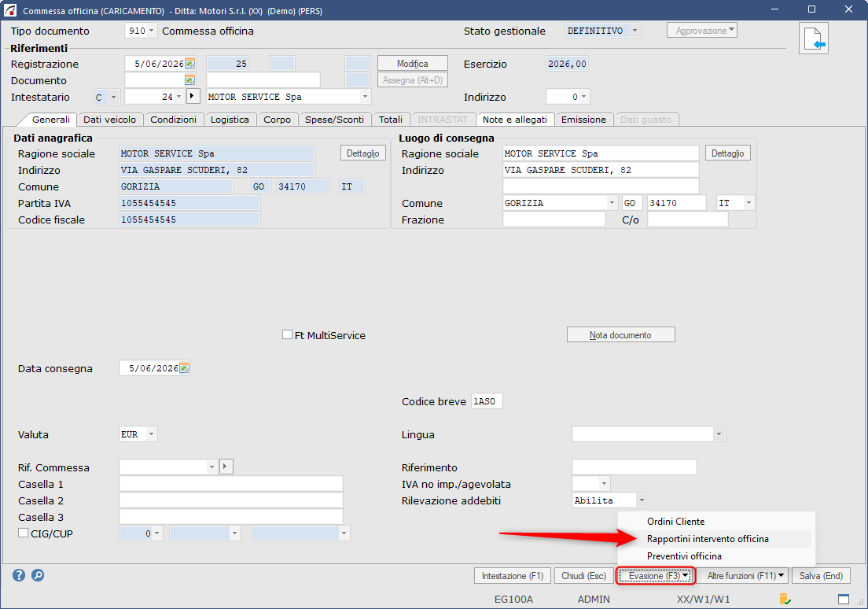Open the Spese/Sconti tab
This screenshot has width=868, height=609.
334,120
